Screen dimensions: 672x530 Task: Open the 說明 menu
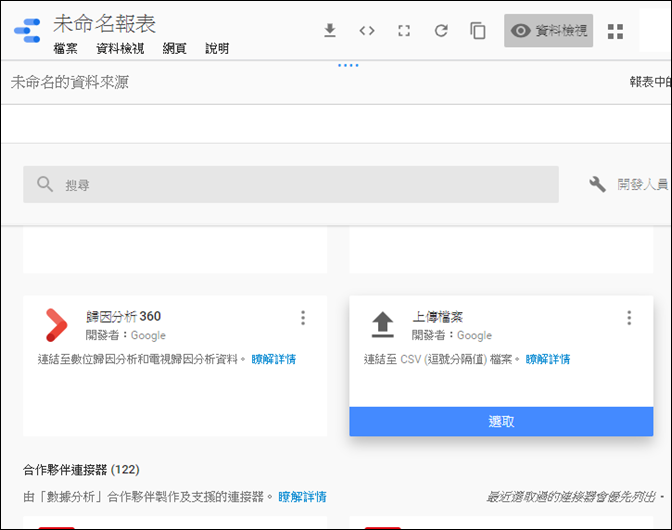[217, 48]
